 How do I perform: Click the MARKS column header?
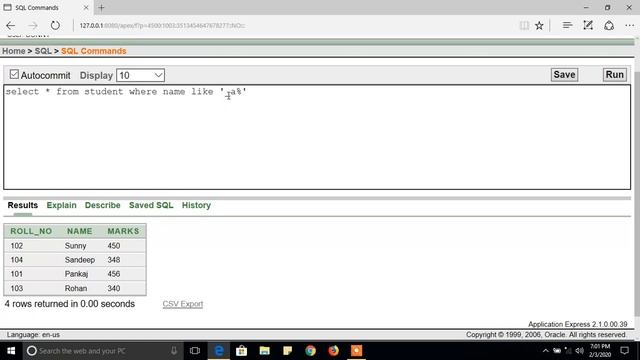(x=123, y=231)
